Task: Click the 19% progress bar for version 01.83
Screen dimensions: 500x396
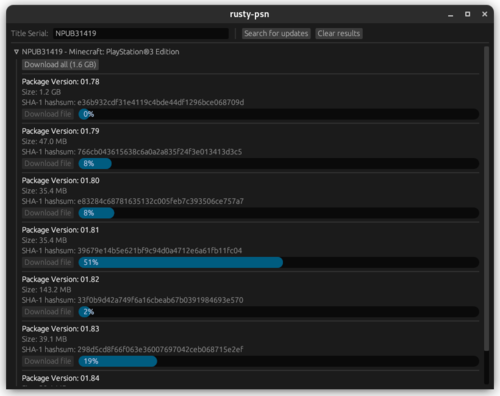Action: [x=279, y=361]
